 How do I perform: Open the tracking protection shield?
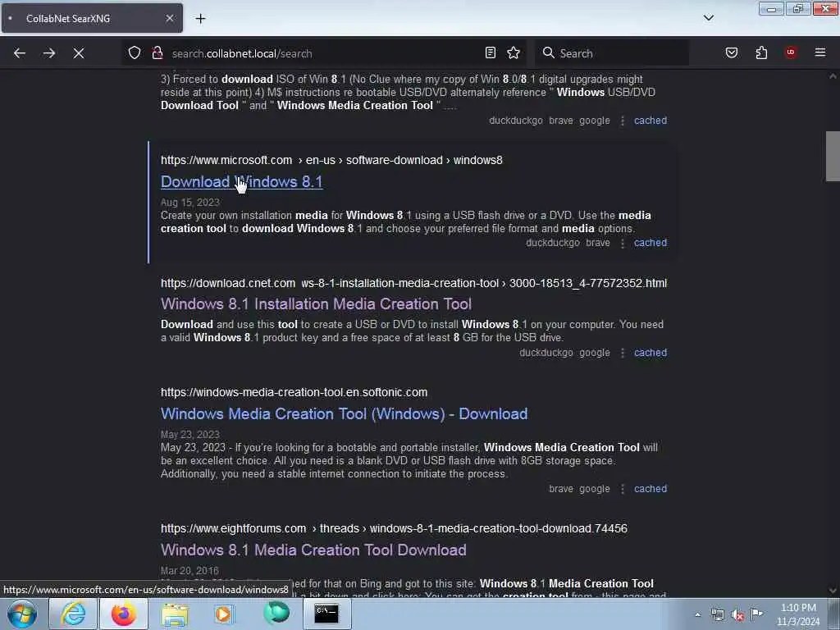tap(135, 52)
